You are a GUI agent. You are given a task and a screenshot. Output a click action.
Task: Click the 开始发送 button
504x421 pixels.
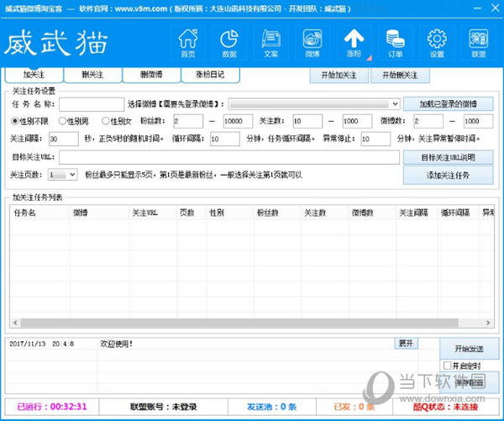point(469,349)
